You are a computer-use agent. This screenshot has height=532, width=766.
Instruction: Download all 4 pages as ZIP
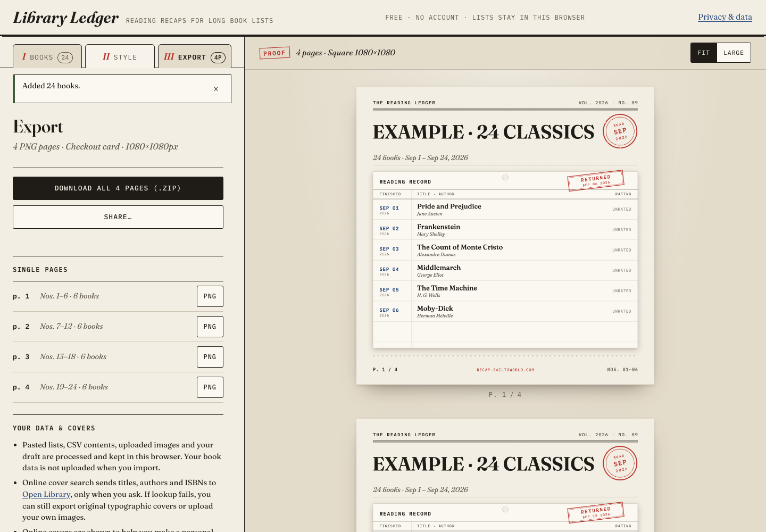[118, 188]
